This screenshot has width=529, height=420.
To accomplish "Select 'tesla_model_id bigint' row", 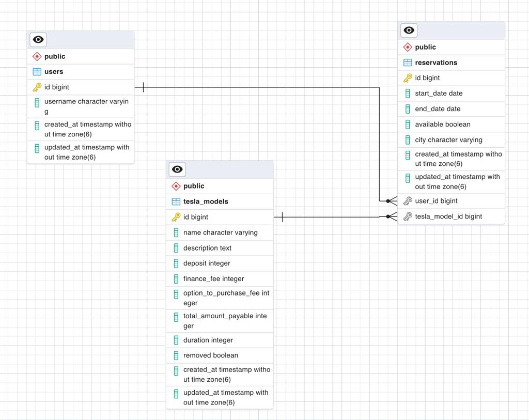I will [x=452, y=216].
